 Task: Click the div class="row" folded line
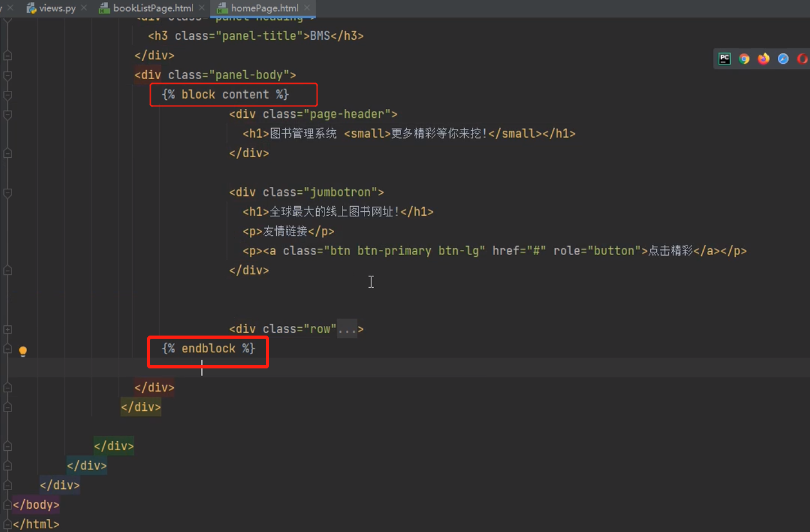pyautogui.click(x=296, y=329)
